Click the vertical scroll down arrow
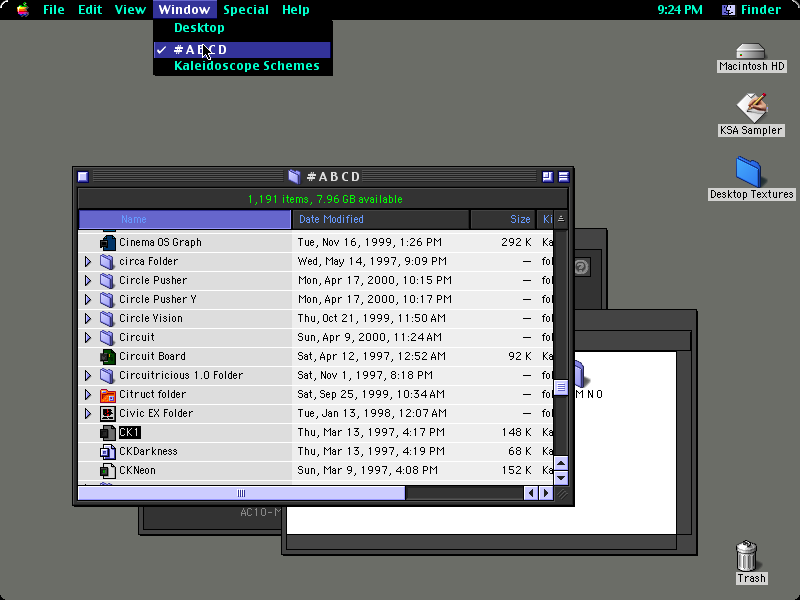 (561, 478)
